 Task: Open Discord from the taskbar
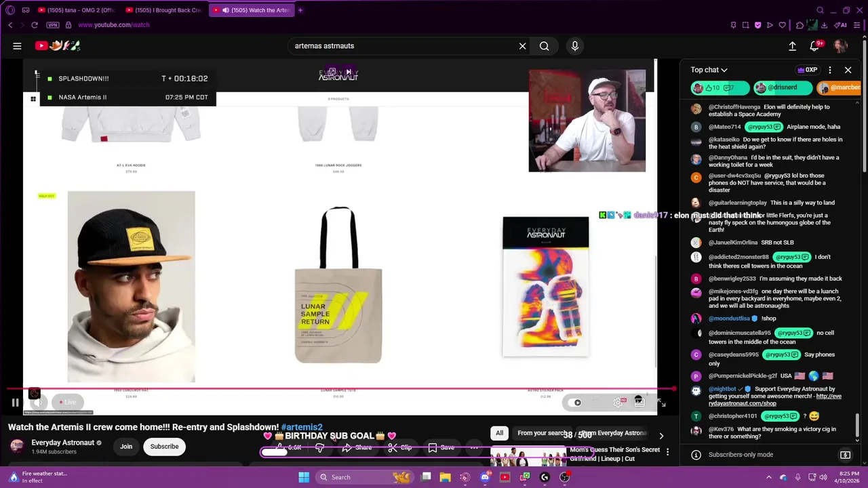[x=485, y=477]
